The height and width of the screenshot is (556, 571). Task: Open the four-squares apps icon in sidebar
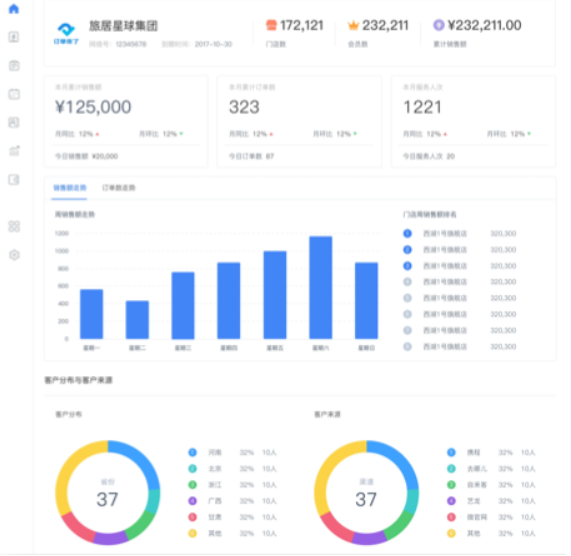click(14, 226)
